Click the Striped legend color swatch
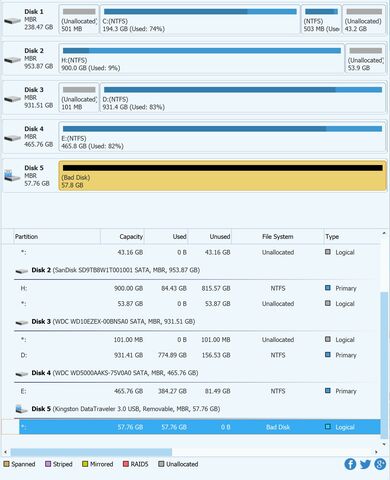 [48, 464]
